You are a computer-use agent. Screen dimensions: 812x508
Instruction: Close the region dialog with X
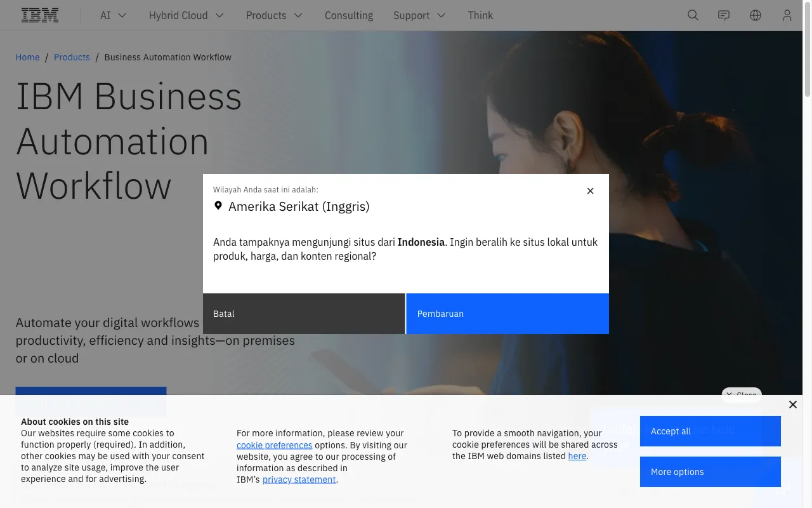590,190
